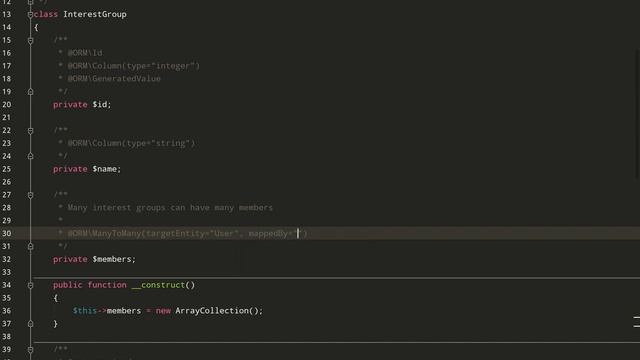
Task: Click line number 36 in the gutter
Action: (x=7, y=311)
